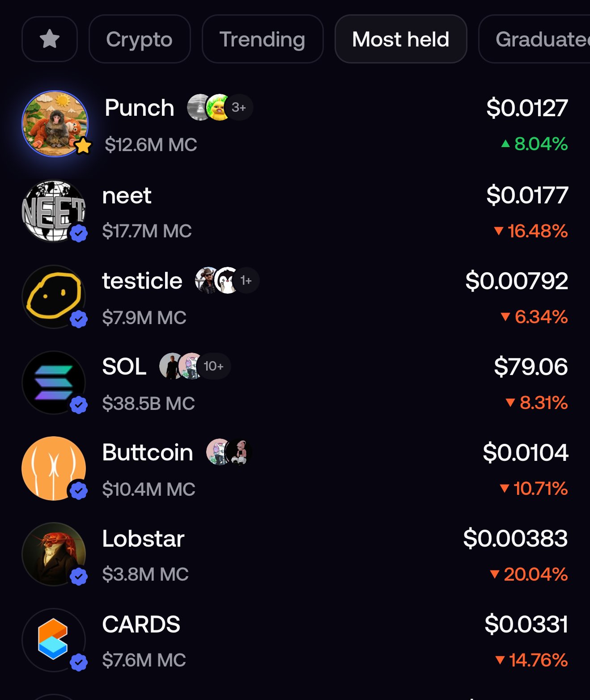Tap the orange Buttcoin icon

(x=54, y=468)
